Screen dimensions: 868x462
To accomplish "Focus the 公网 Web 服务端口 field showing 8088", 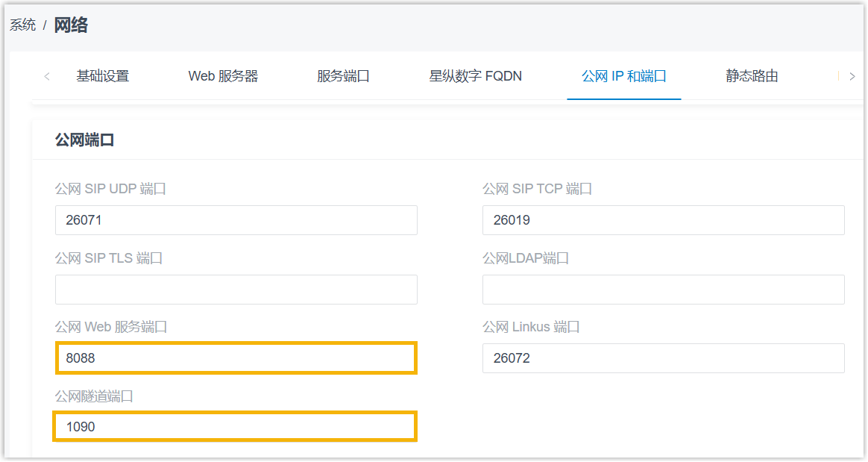I will point(236,358).
